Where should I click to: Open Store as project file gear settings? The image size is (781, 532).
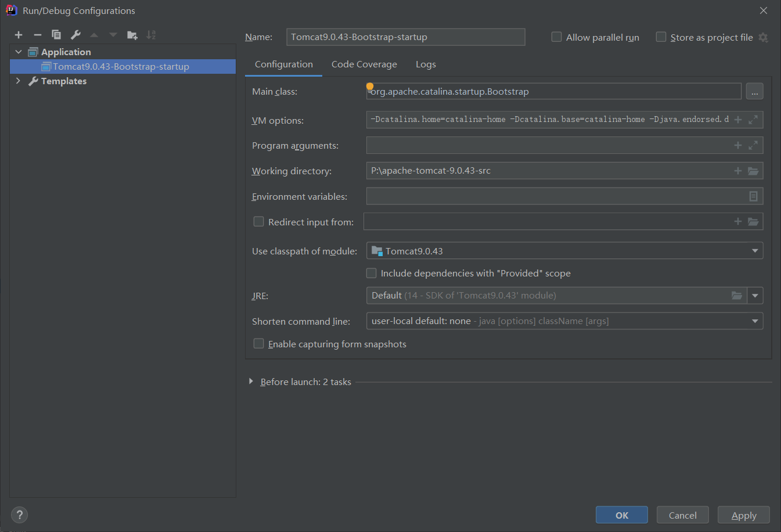pyautogui.click(x=764, y=37)
